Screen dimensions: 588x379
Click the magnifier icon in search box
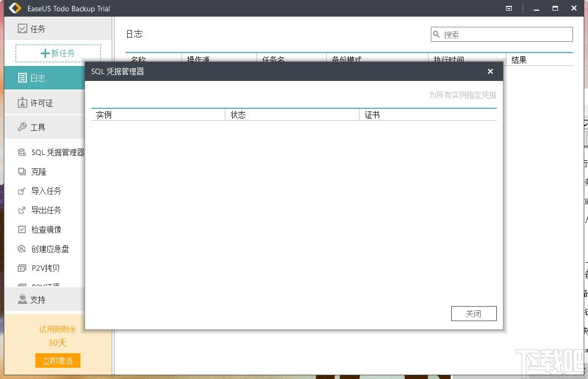tap(437, 34)
